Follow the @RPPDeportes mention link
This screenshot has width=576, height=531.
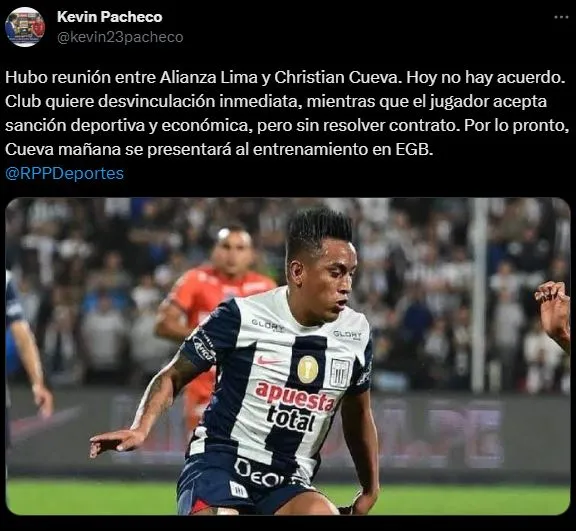64,173
